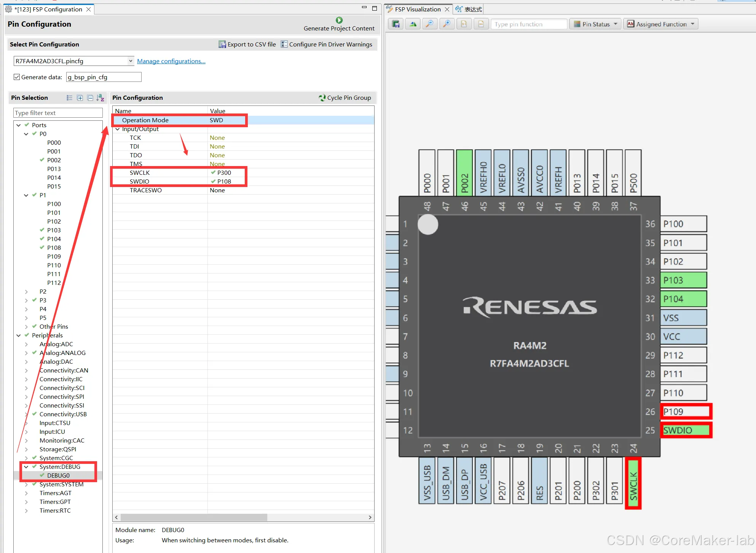Click the expand all icon in Pin Selection
The height and width of the screenshot is (553, 756).
80,98
